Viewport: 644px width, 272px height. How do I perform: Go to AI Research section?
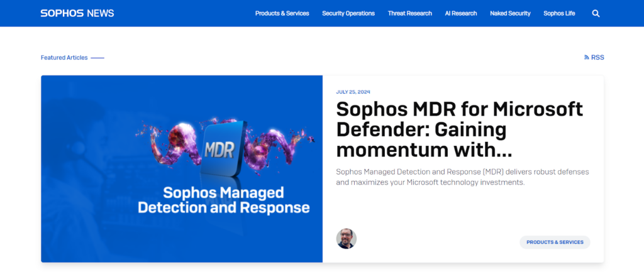click(461, 14)
